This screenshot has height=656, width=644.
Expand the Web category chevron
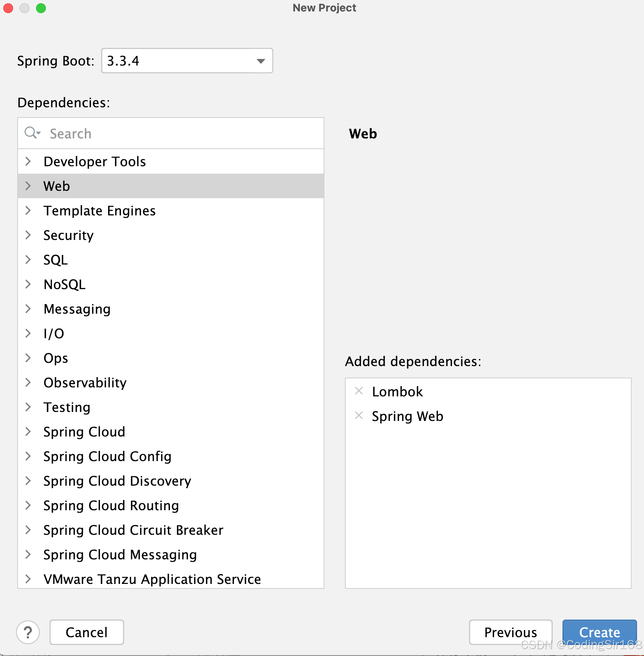(x=28, y=186)
